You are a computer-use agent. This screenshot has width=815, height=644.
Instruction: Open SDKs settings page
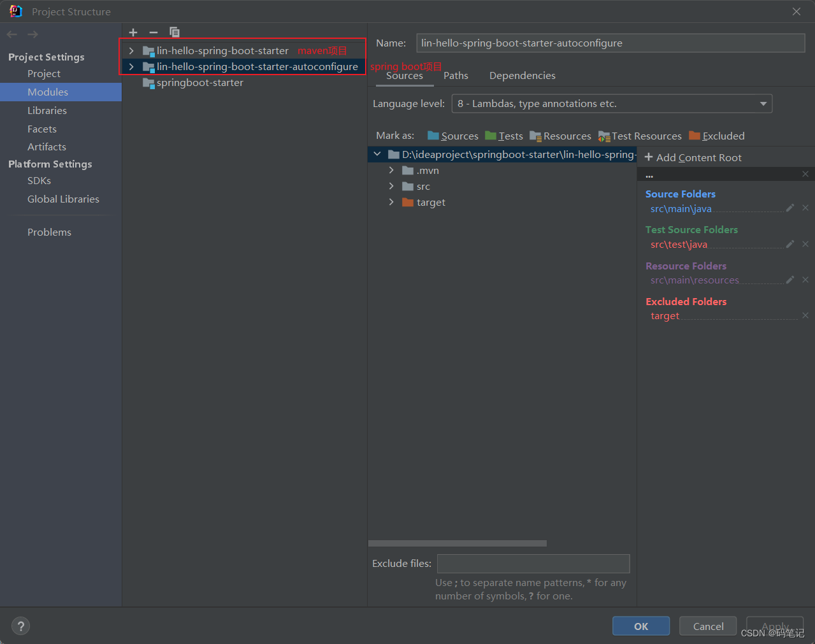39,181
